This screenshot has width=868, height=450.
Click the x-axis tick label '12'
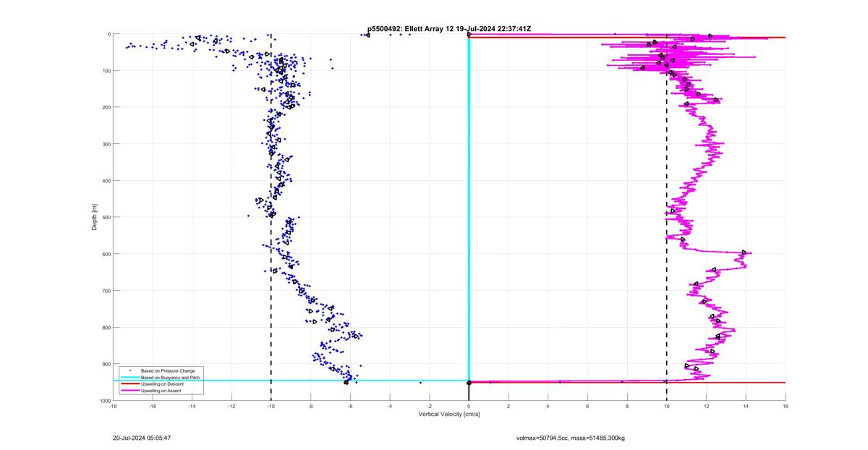click(706, 407)
